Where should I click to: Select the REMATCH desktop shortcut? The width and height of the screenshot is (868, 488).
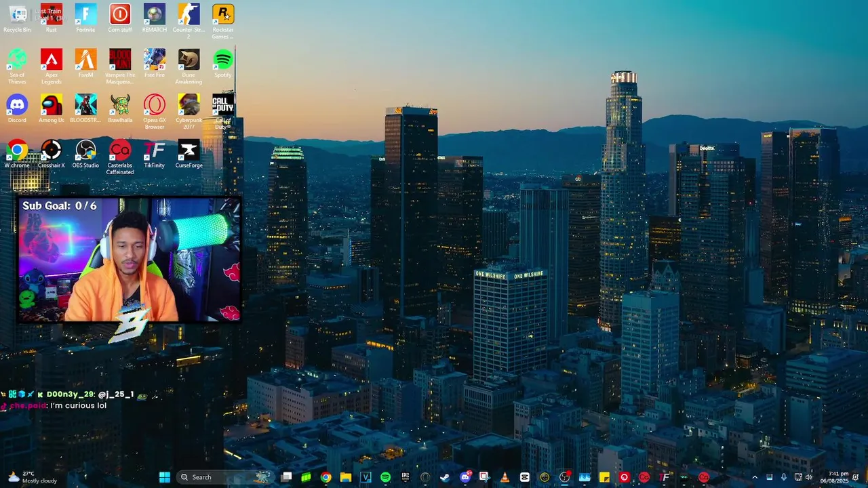[x=154, y=18]
